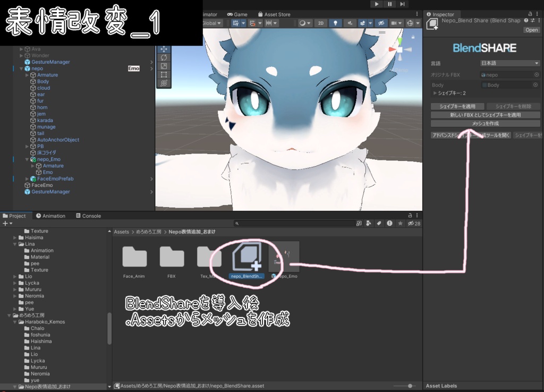The height and width of the screenshot is (392, 544).
Task: Toggle scene effects (skybox, fog) icon
Action: [362, 23]
